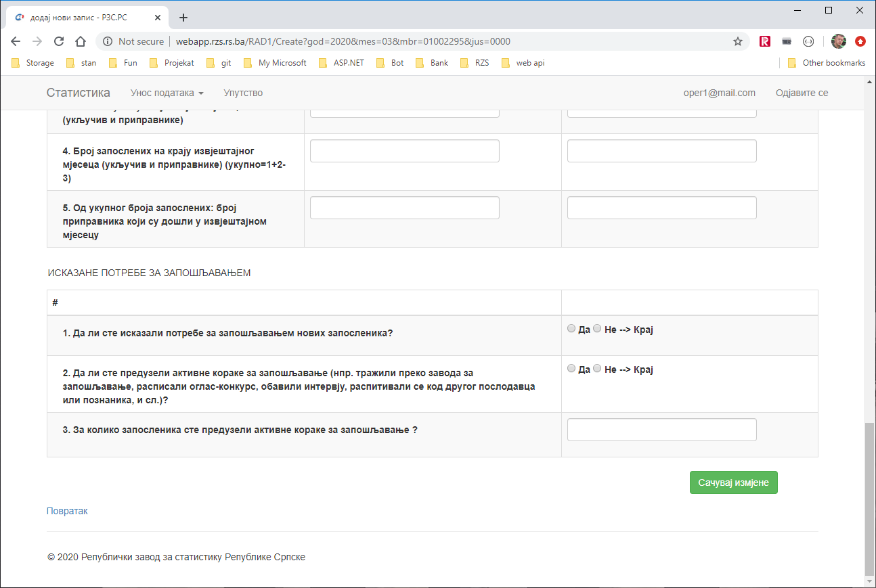Click the site info Not secure icon

pyautogui.click(x=108, y=41)
